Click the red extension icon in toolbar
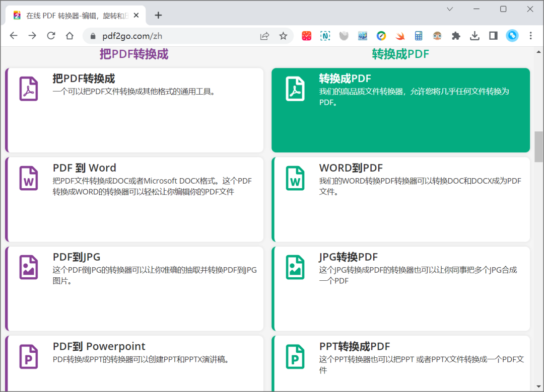The image size is (544, 392). click(x=306, y=36)
